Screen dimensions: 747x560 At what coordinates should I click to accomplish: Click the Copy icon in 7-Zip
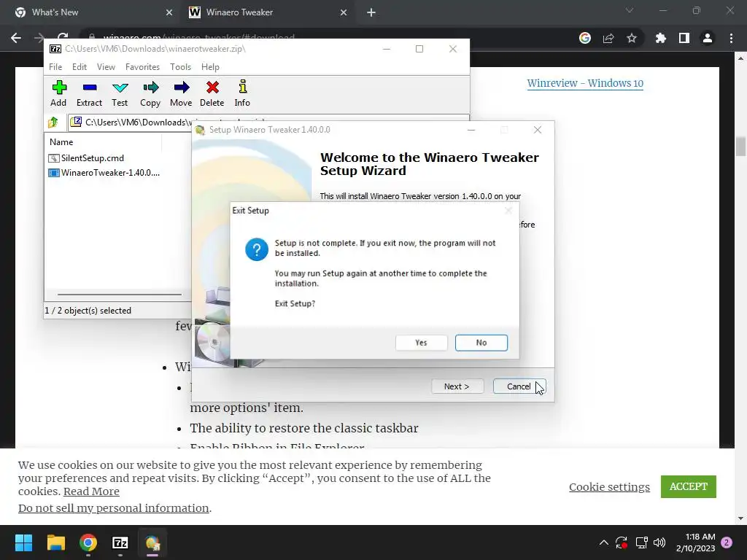point(150,93)
